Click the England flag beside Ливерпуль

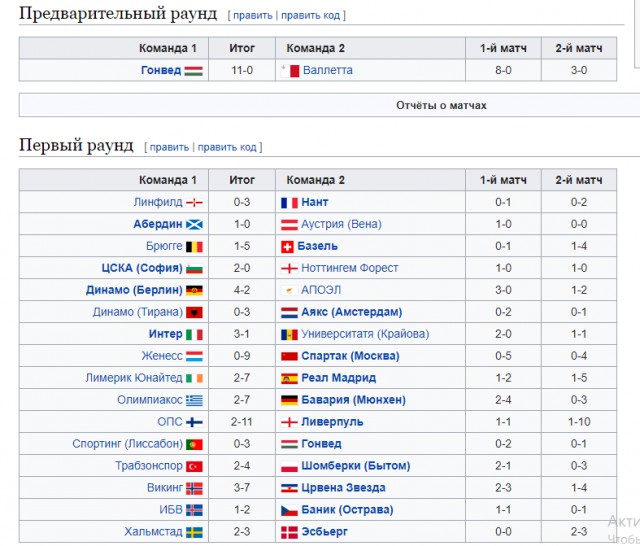[x=289, y=422]
